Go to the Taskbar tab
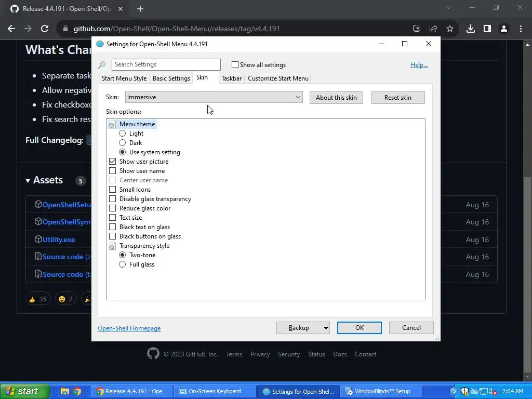The width and height of the screenshot is (532, 399). (231, 78)
